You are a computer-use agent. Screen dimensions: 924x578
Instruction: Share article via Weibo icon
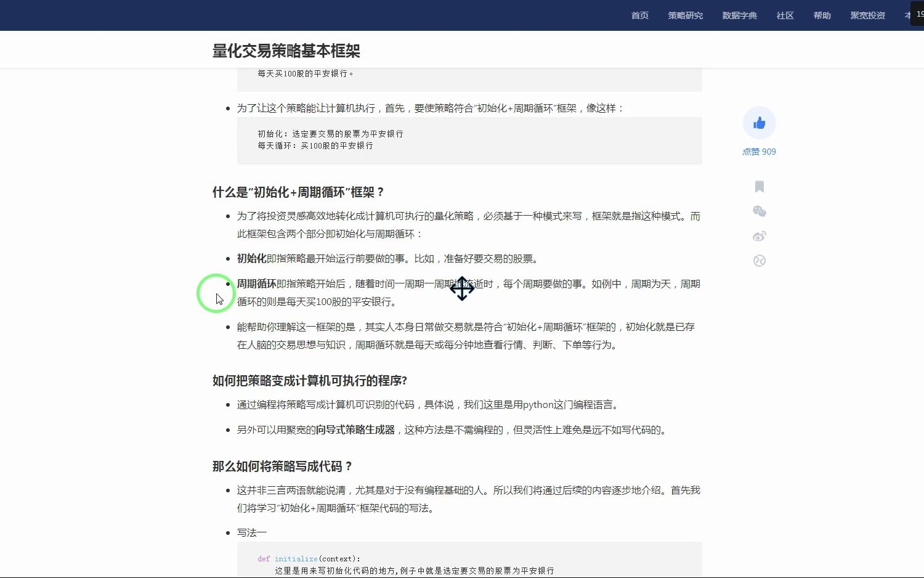(759, 236)
